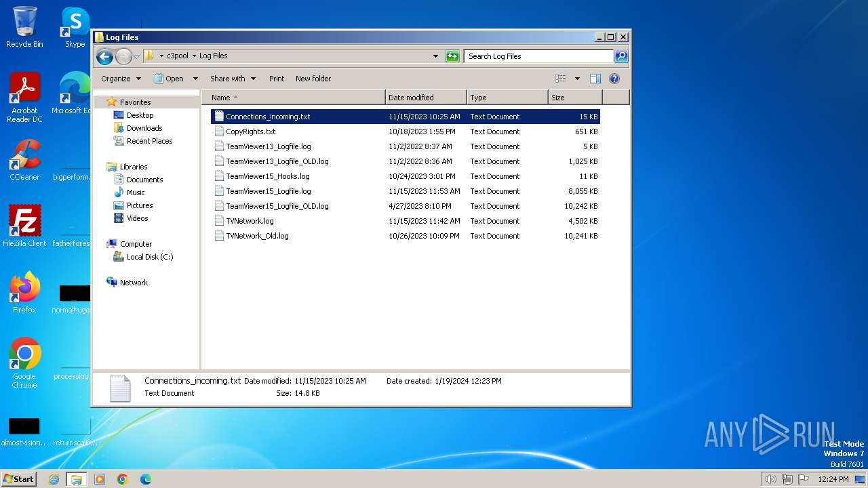Open FileZilla Client desktop shortcut
Screen dimensions: 868x488
pos(24,226)
